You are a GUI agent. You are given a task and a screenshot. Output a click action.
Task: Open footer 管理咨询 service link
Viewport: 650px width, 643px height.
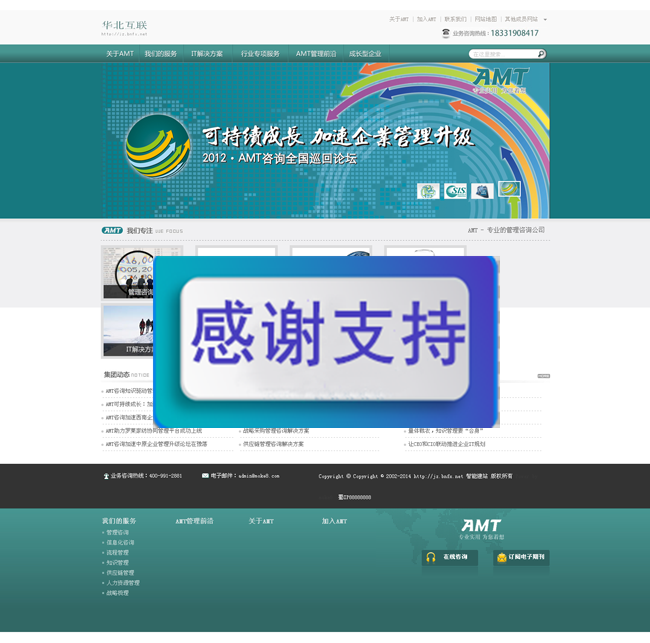[x=117, y=532]
